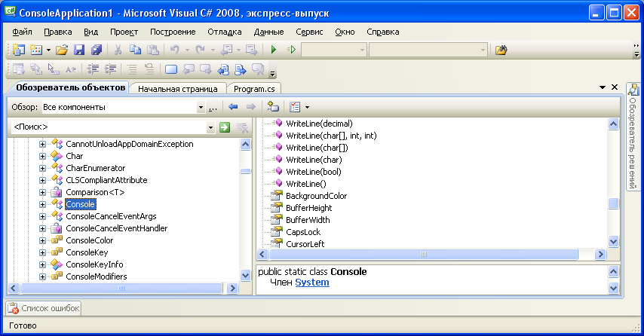
Task: Open the Правка menu
Action: [58, 32]
